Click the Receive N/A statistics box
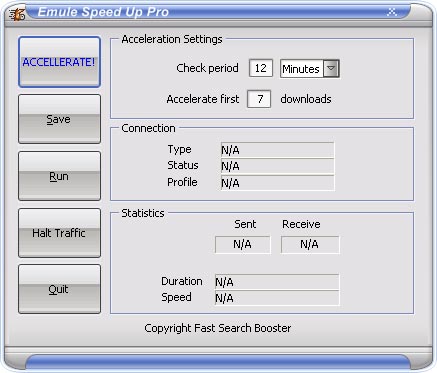 pyautogui.click(x=310, y=245)
